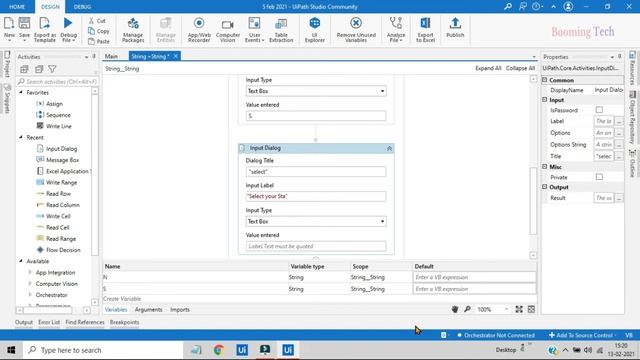Toggle the overview panel icon
640x360 pixels.
coord(531,309)
